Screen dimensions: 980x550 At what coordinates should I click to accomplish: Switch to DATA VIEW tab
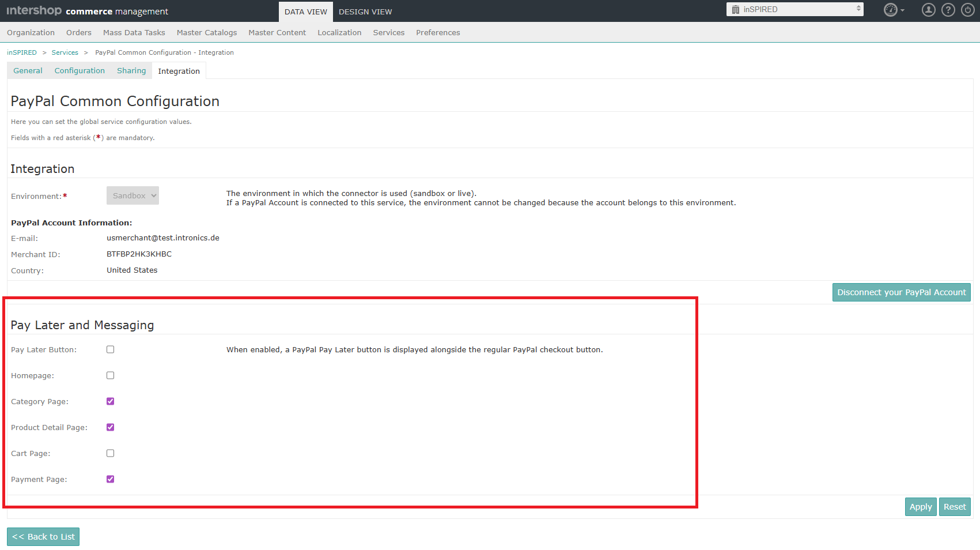click(306, 12)
